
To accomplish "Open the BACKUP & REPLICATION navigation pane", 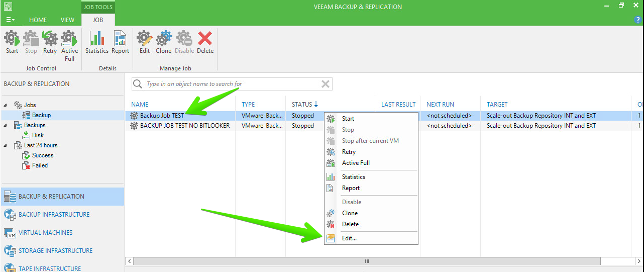I will [62, 197].
